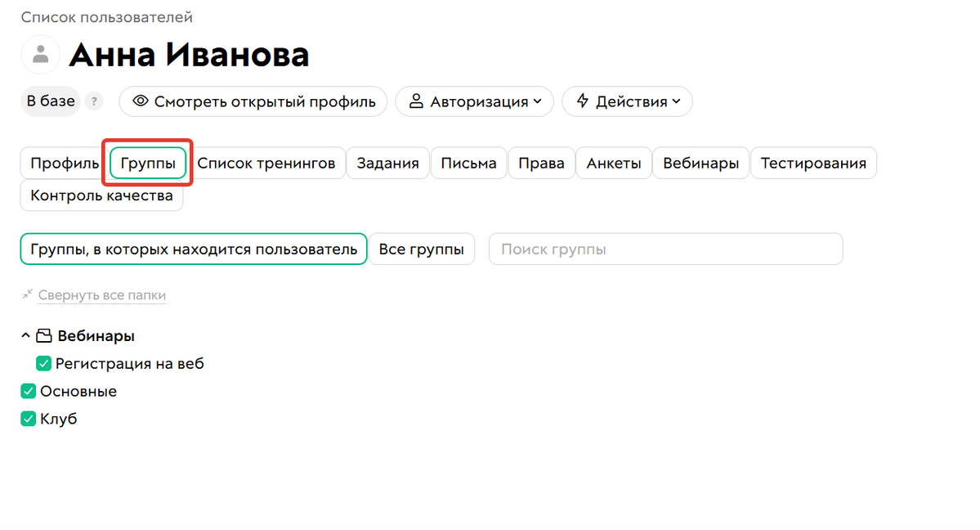Viewport: 980px width, 530px height.
Task: Click the Свернуть все папки link
Action: [101, 295]
